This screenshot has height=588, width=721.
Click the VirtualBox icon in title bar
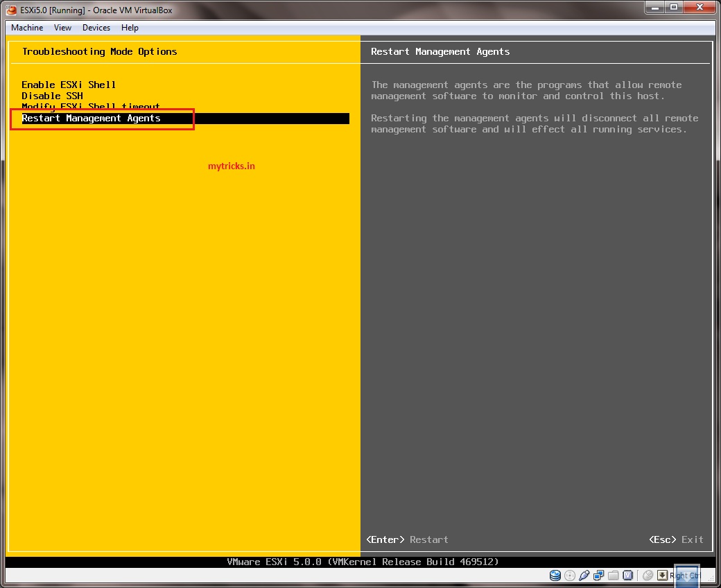[12, 10]
